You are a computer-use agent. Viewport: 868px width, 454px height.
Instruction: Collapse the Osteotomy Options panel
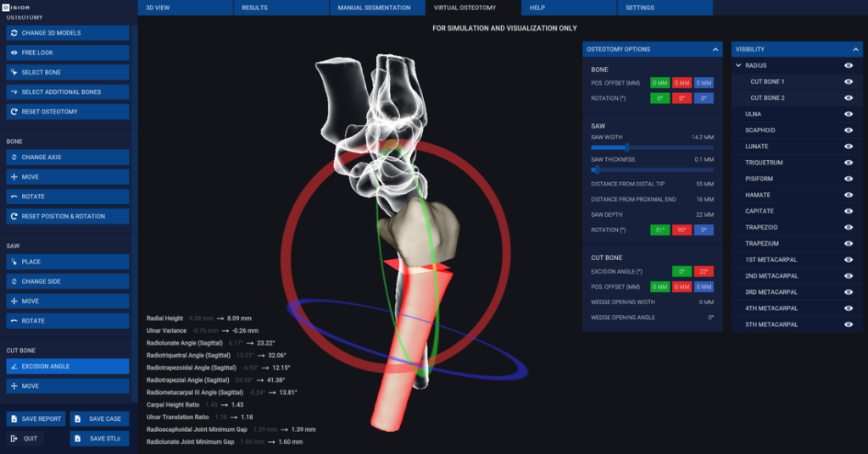(x=715, y=49)
